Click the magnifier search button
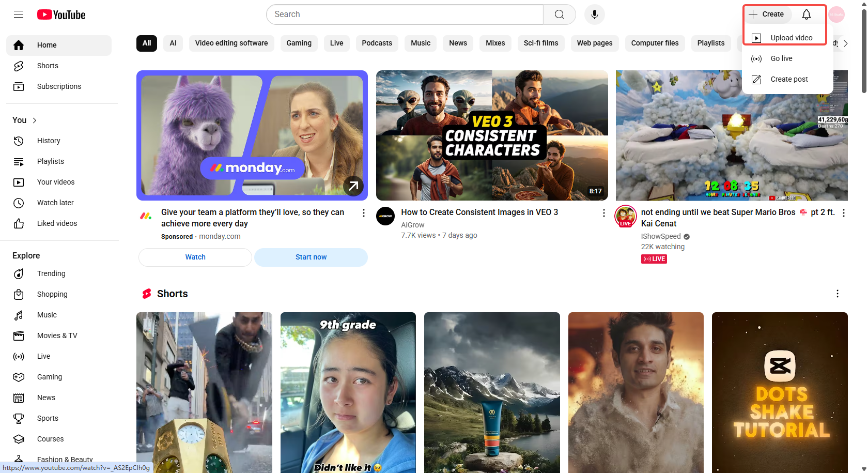 point(560,14)
